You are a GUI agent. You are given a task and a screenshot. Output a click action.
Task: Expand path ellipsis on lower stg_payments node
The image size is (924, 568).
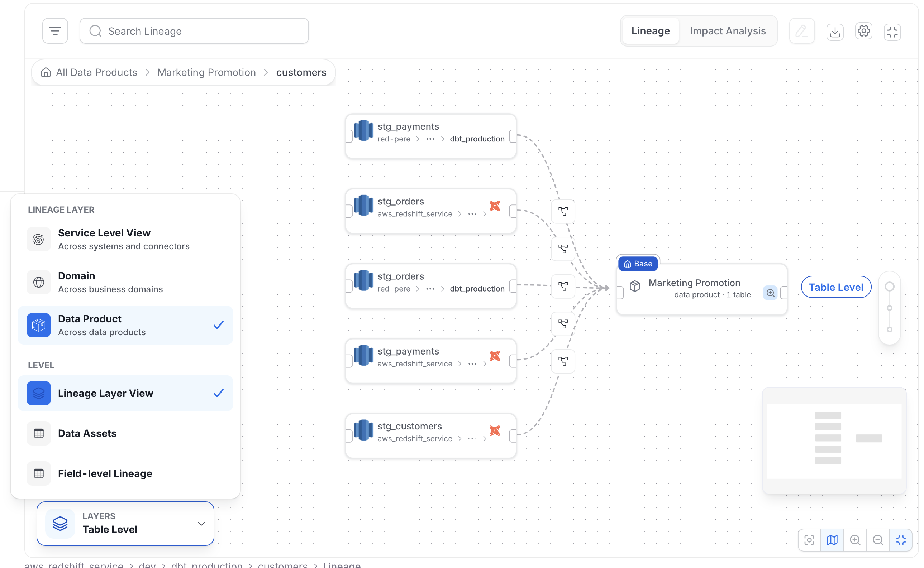(x=472, y=364)
